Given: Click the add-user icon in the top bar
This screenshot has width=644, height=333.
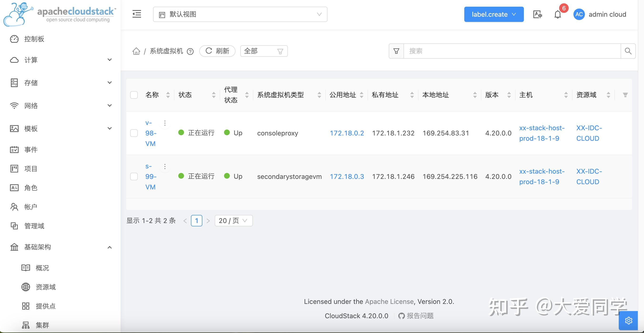Looking at the screenshot, I should coord(537,14).
